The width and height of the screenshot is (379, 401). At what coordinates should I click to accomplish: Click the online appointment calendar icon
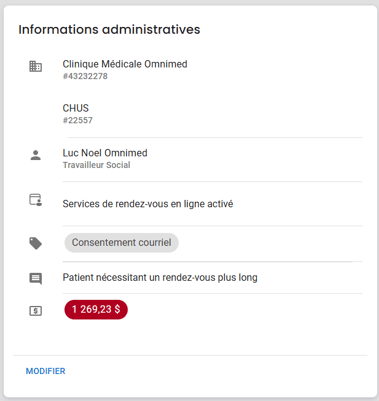[35, 200]
